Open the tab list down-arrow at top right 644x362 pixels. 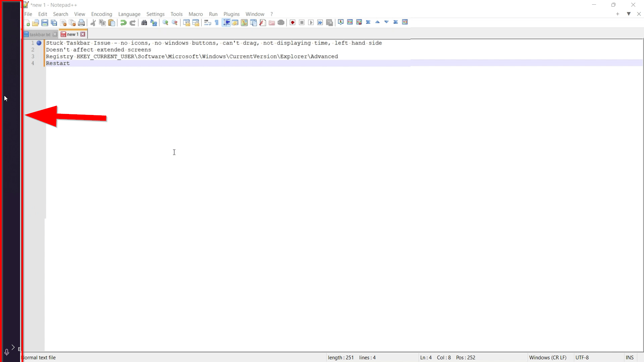point(629,14)
